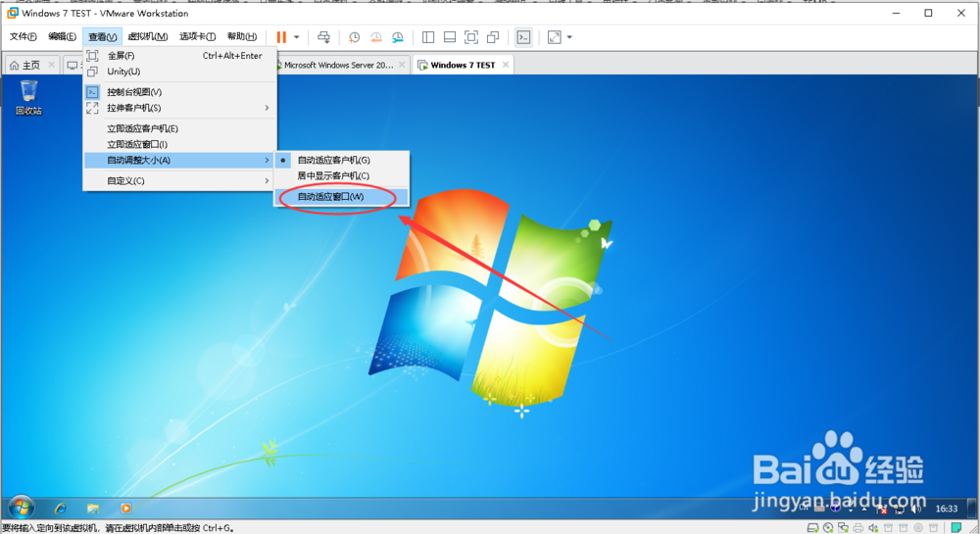Click the network adapter status icon

[843, 528]
